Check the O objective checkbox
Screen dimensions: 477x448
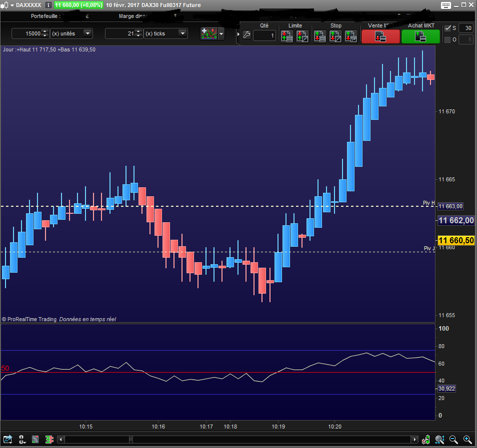[447, 40]
